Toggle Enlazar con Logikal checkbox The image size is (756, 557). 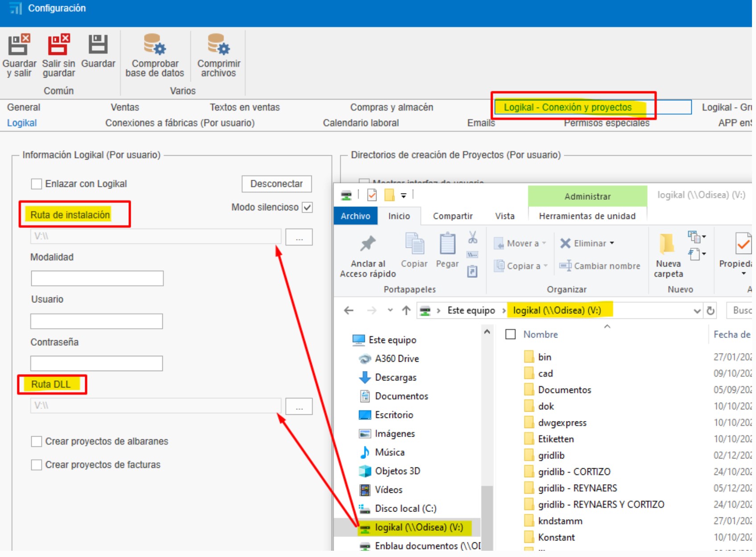37,184
